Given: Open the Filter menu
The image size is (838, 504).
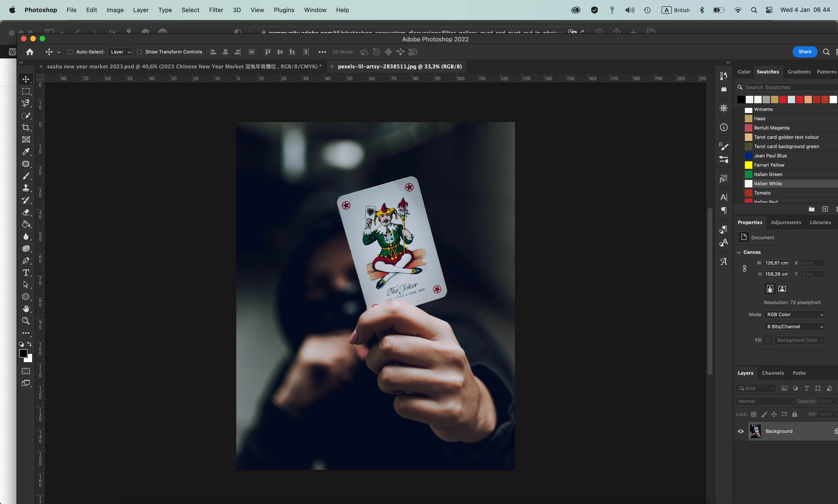Looking at the screenshot, I should (216, 10).
